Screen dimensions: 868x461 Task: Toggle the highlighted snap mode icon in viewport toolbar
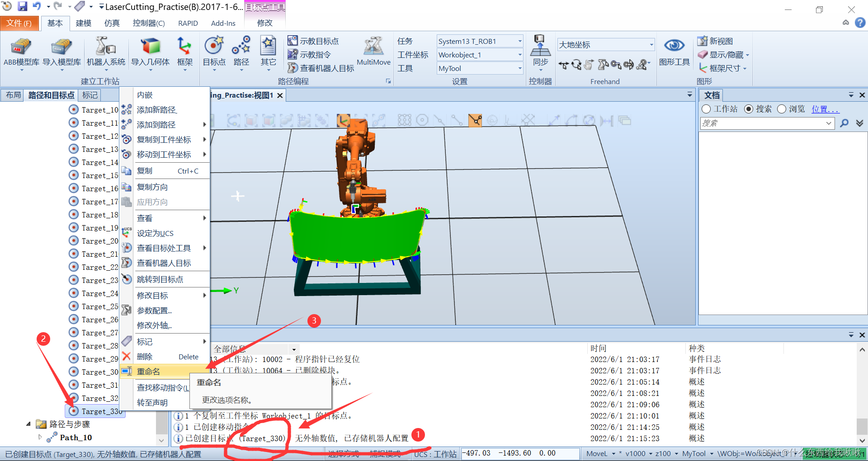pos(475,120)
